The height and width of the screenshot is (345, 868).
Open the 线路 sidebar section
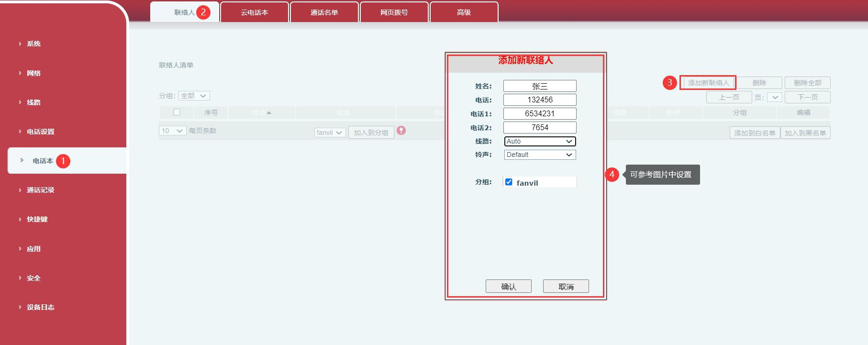click(33, 102)
